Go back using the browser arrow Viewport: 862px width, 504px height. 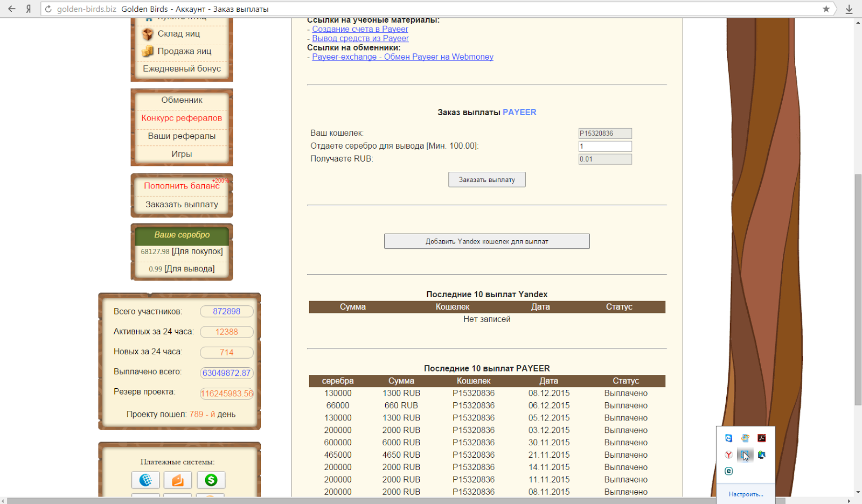(x=12, y=9)
